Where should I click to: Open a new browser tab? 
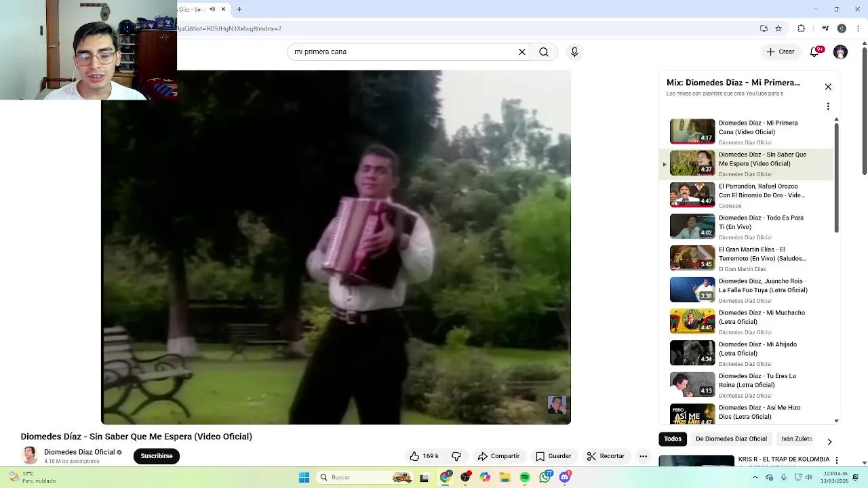coord(239,9)
